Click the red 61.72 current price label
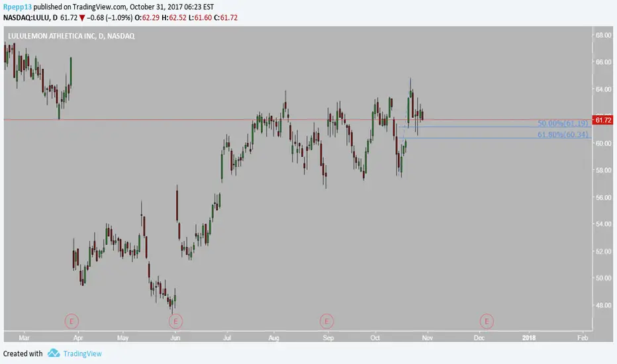 (603, 120)
